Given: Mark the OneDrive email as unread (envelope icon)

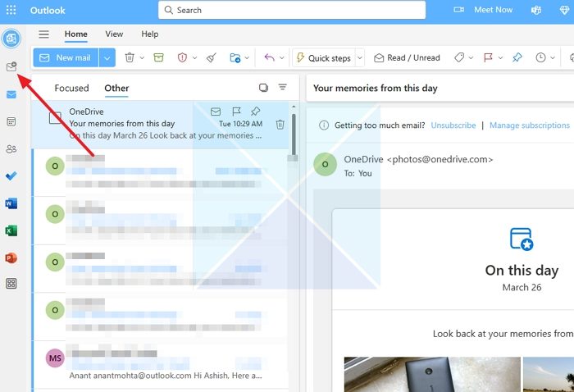Looking at the screenshot, I should pos(216,112).
